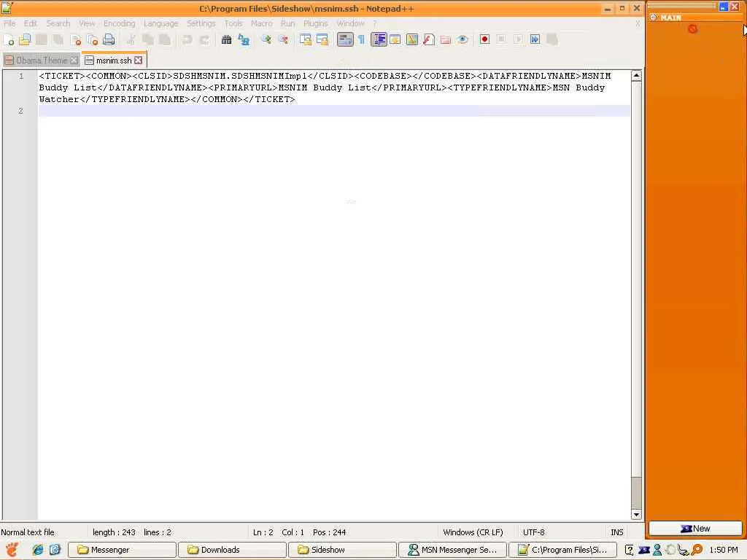Open the Macro menu
The width and height of the screenshot is (747, 560).
point(262,23)
